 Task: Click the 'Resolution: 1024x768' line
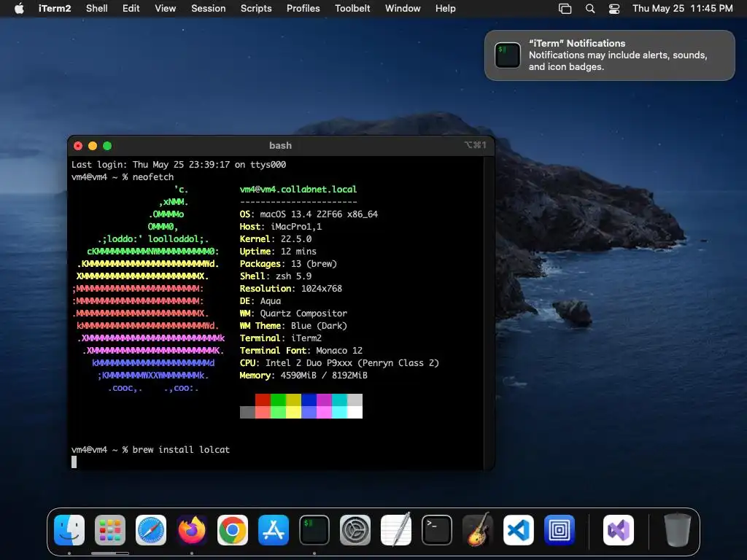click(x=290, y=289)
